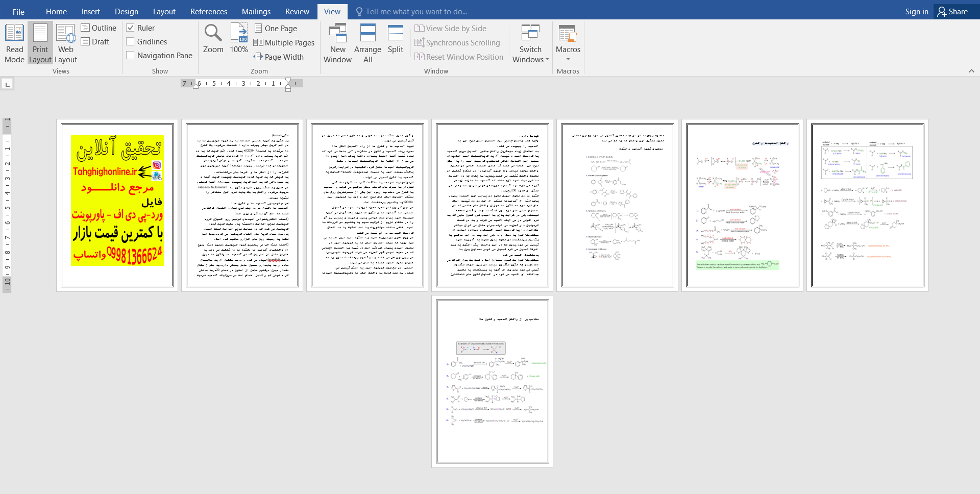
Task: Switch to Web Layout view
Action: coord(66,43)
